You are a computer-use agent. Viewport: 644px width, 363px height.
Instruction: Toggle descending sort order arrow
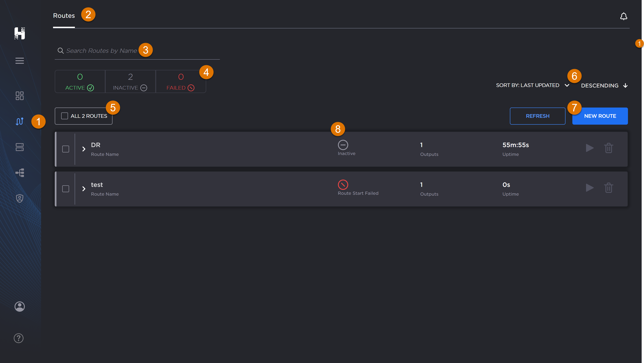coord(625,86)
